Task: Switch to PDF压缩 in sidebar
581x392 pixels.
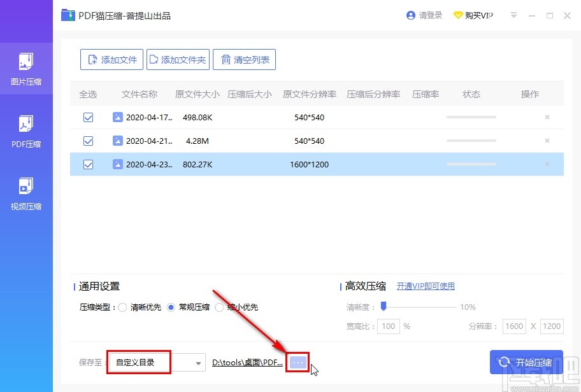Action: coord(26,131)
